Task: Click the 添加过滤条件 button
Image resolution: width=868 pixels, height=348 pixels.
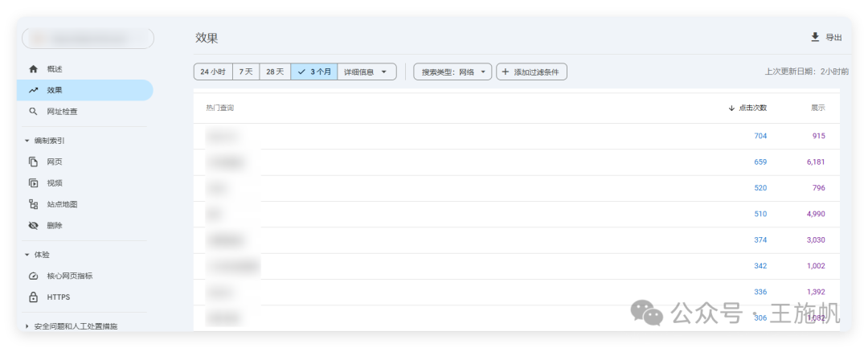Action: coord(531,72)
